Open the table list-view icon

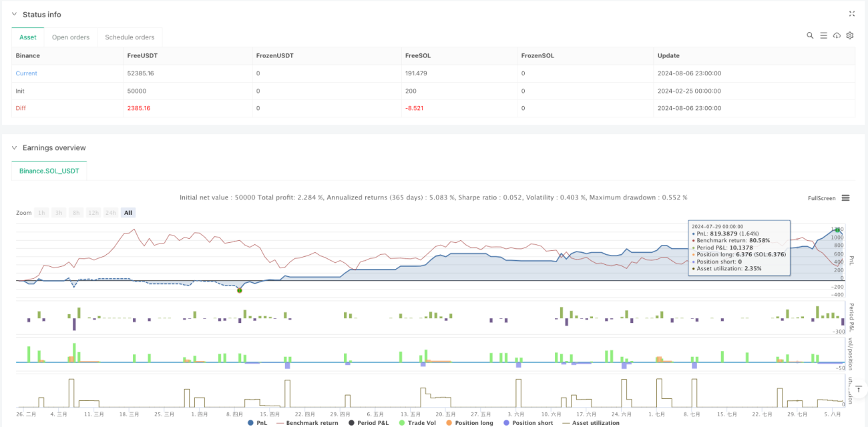pos(823,35)
